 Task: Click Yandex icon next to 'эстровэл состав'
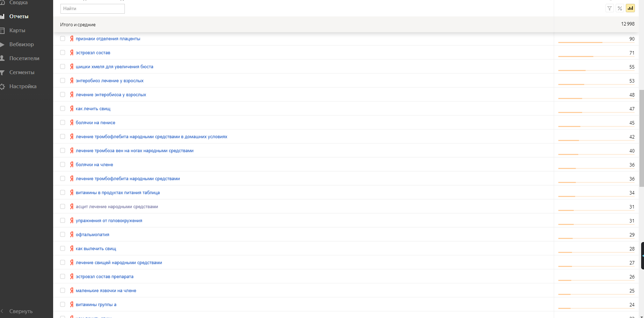72,52
